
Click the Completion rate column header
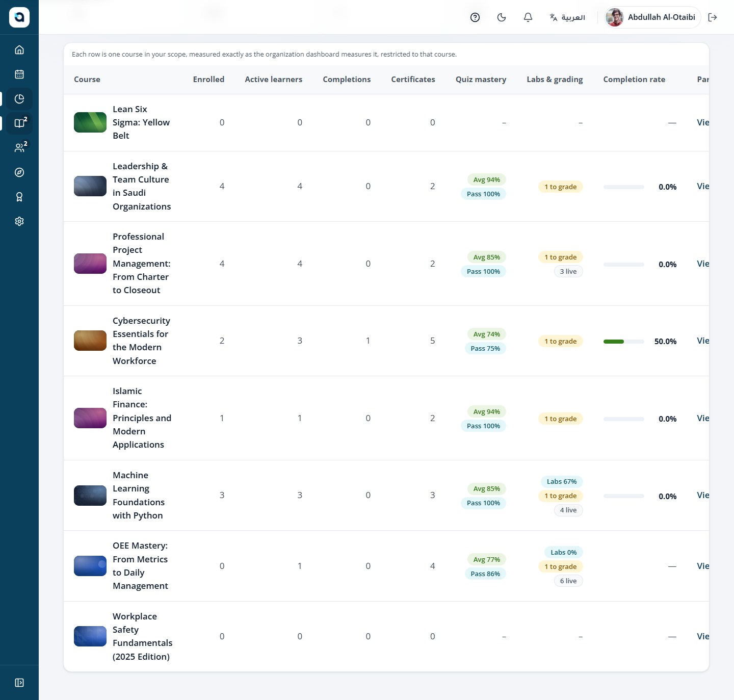coord(634,80)
